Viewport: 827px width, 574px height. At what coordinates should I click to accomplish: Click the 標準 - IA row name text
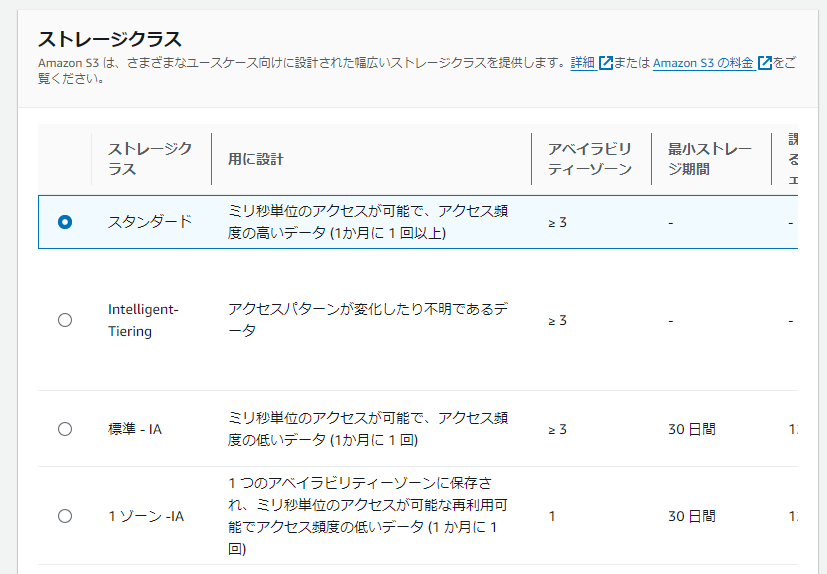(135, 429)
